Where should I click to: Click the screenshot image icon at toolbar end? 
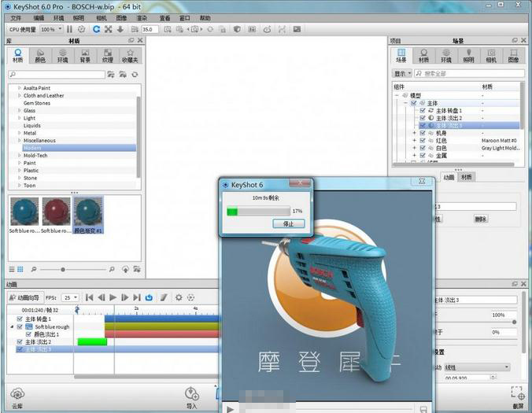tap(297, 29)
